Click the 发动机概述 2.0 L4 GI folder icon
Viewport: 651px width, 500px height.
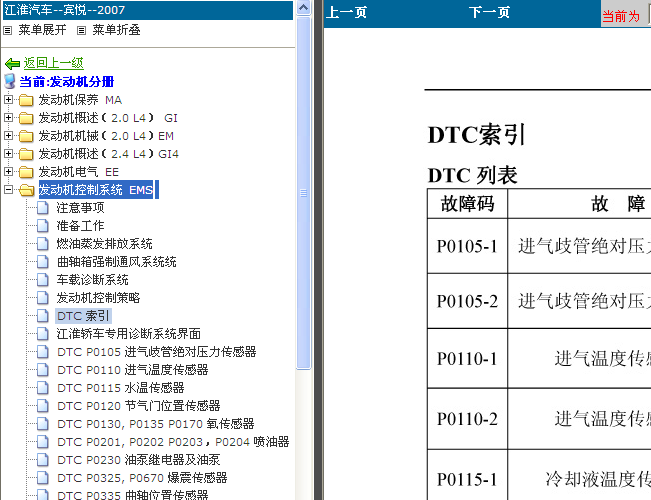pos(26,118)
